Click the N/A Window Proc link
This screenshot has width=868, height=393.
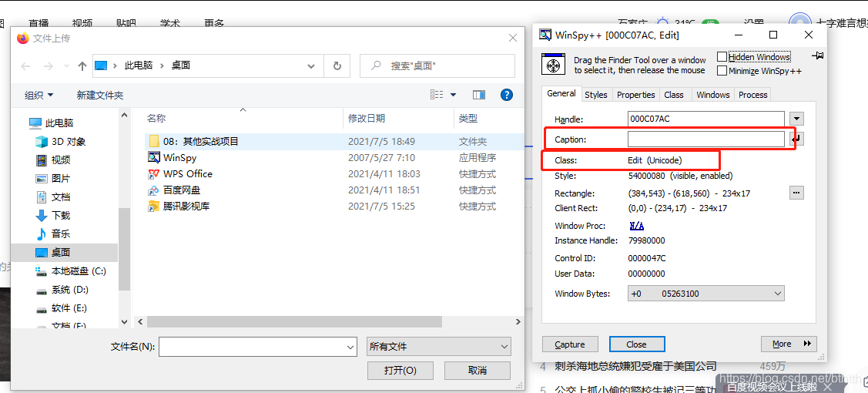pos(637,225)
